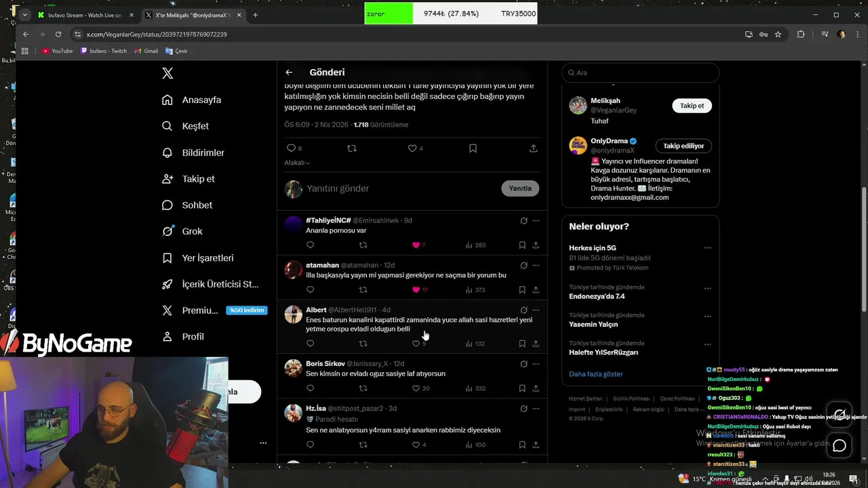Share the main post
The image size is (868, 488).
click(x=534, y=148)
